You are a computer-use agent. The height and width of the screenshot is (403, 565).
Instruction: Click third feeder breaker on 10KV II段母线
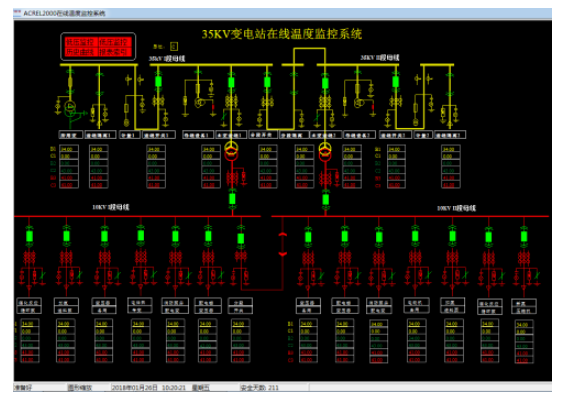click(379, 237)
